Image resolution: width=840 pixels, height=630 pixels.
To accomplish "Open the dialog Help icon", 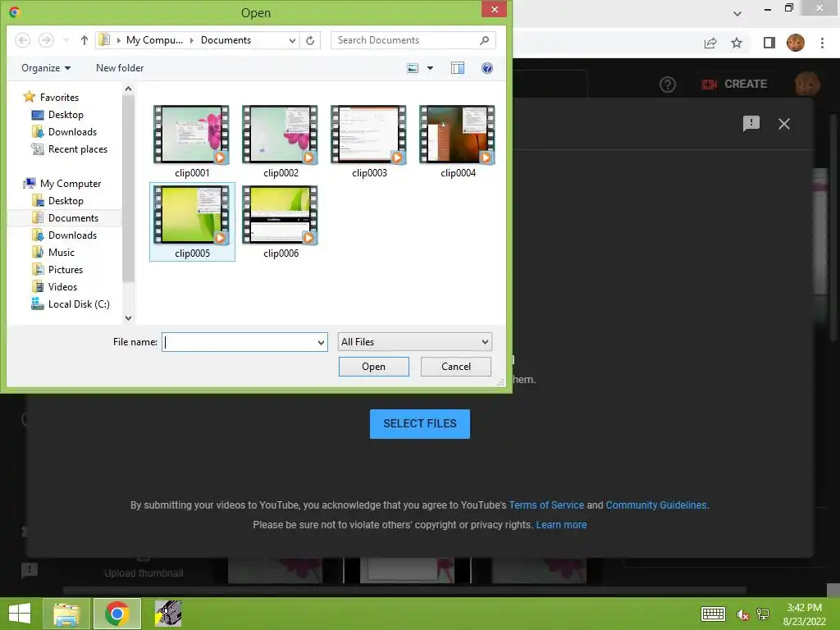I will coord(487,68).
